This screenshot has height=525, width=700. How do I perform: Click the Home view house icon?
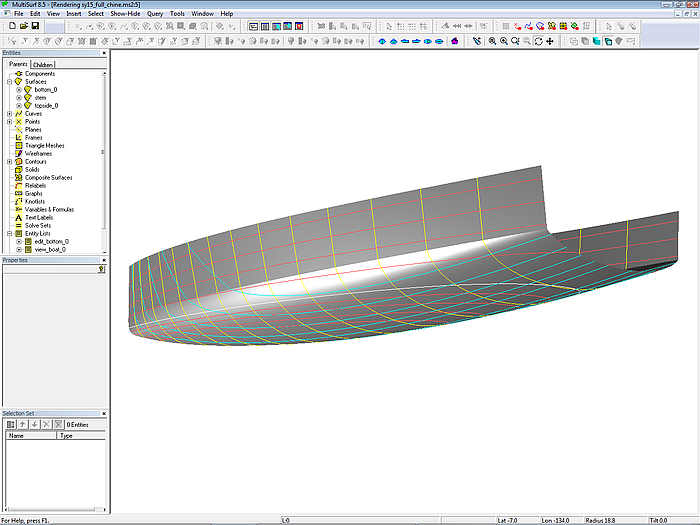[x=455, y=41]
